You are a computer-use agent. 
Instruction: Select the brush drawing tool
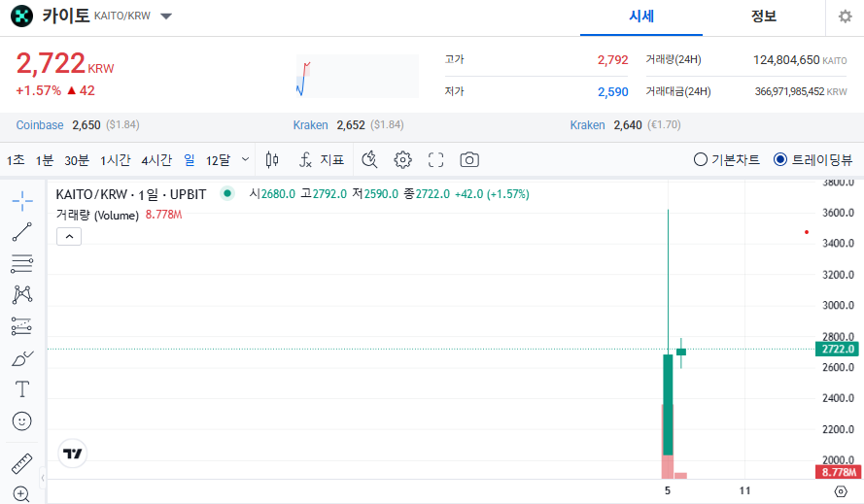pos(22,358)
